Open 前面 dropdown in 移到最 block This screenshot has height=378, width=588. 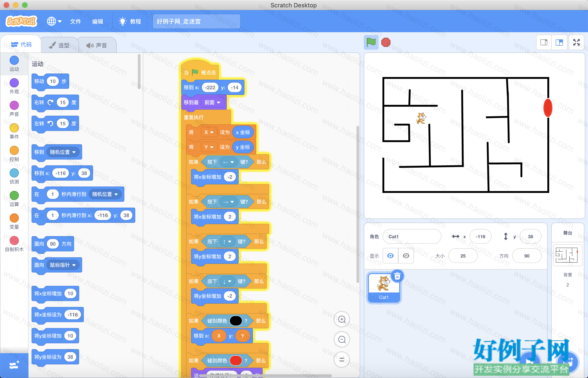(x=213, y=102)
